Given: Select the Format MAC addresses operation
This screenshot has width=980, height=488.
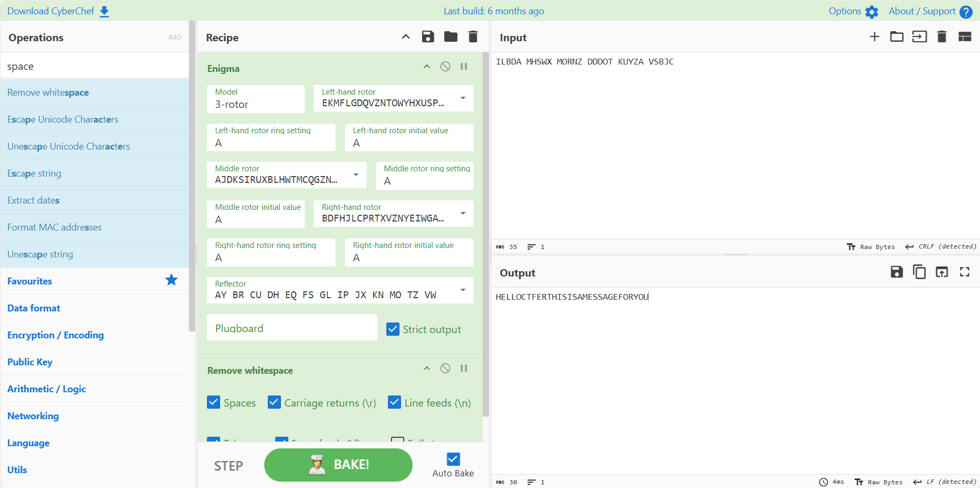Looking at the screenshot, I should 95,227.
